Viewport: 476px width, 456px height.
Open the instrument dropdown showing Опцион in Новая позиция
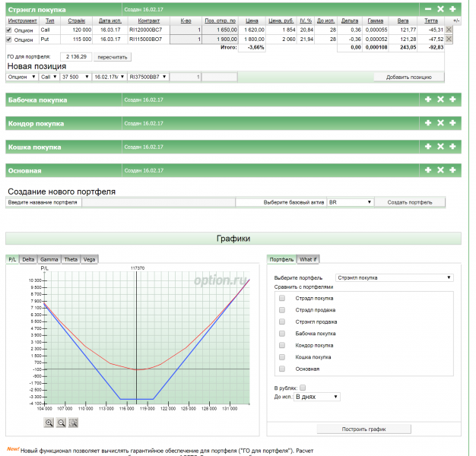pyautogui.click(x=21, y=77)
